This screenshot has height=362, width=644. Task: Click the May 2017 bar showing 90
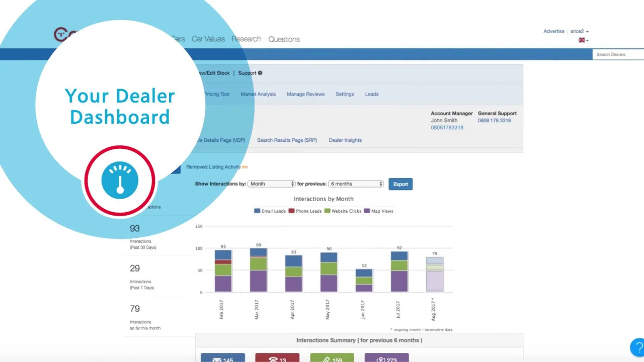tap(329, 272)
